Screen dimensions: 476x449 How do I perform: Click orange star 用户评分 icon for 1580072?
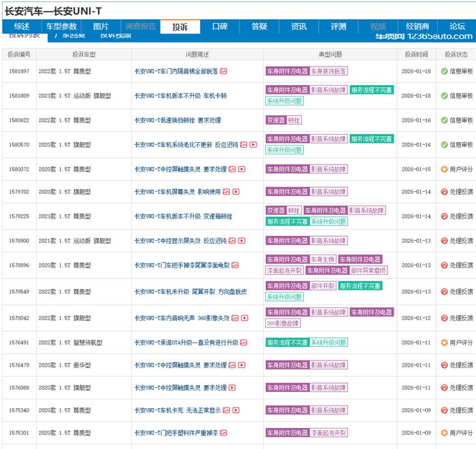(444, 169)
